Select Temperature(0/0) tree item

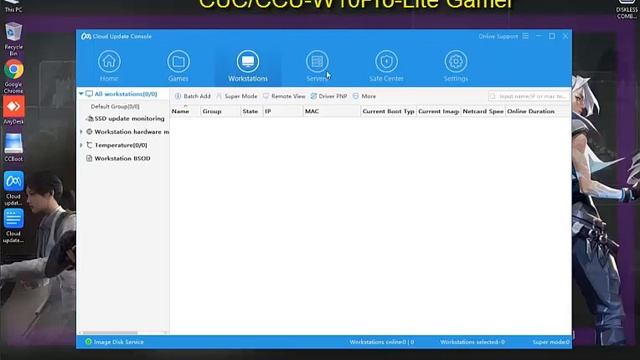pyautogui.click(x=121, y=145)
